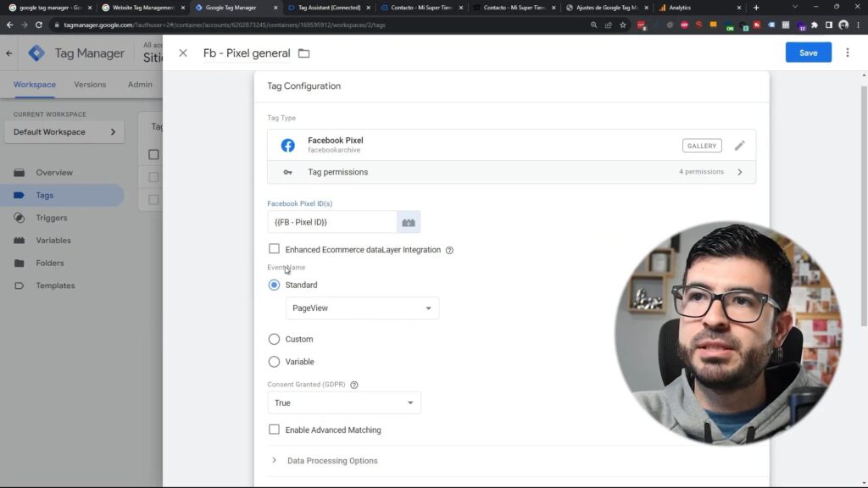Click Variables label in sidebar
868x488 pixels.
[x=53, y=241]
